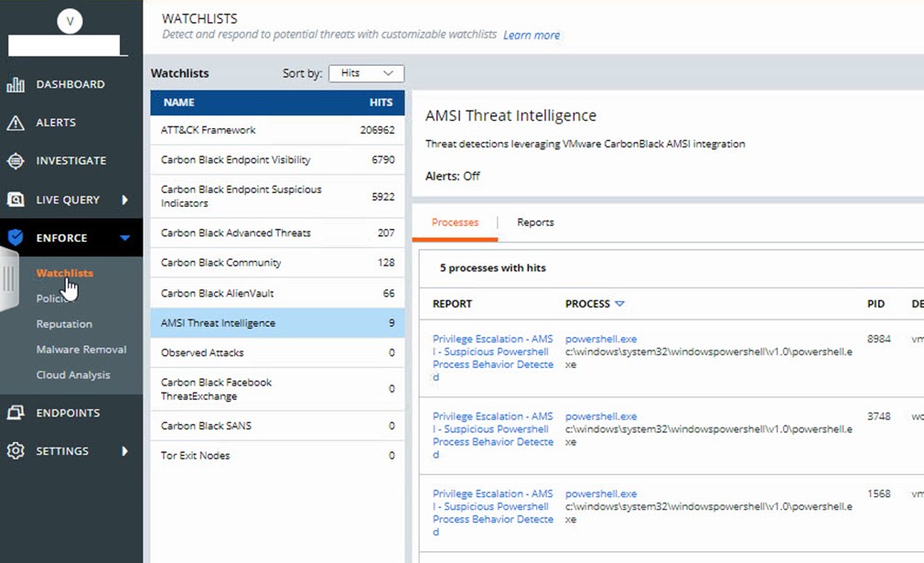924x563 pixels.
Task: Click the Live Query label
Action: point(68,200)
